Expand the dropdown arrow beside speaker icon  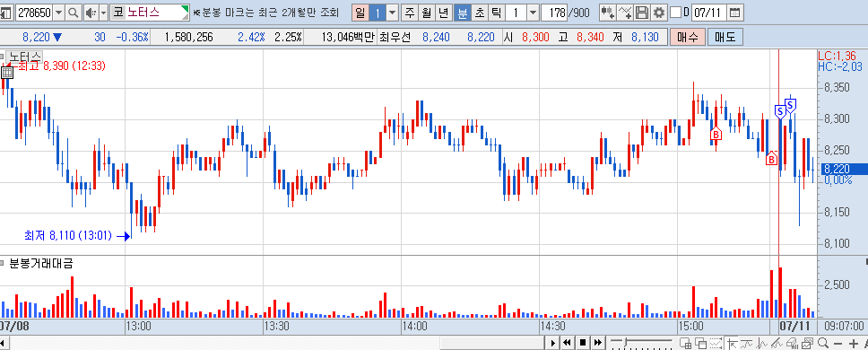(103, 13)
